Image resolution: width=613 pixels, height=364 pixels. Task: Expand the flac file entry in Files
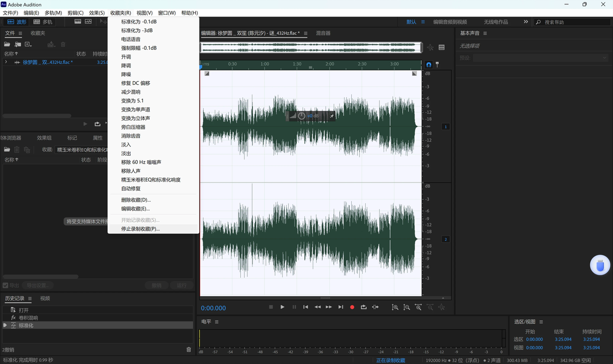click(6, 62)
